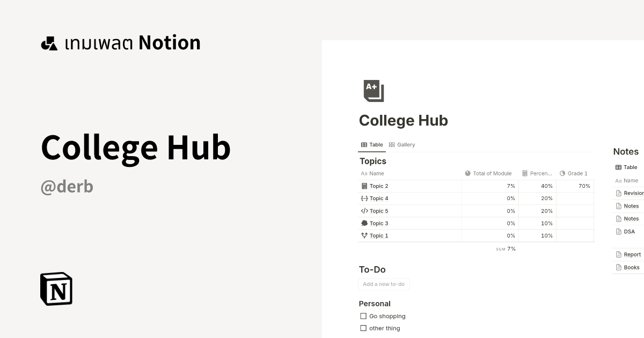Image resolution: width=644 pixels, height=338 pixels.
Task: Click the code icon beside Topic 5
Action: pos(364,211)
